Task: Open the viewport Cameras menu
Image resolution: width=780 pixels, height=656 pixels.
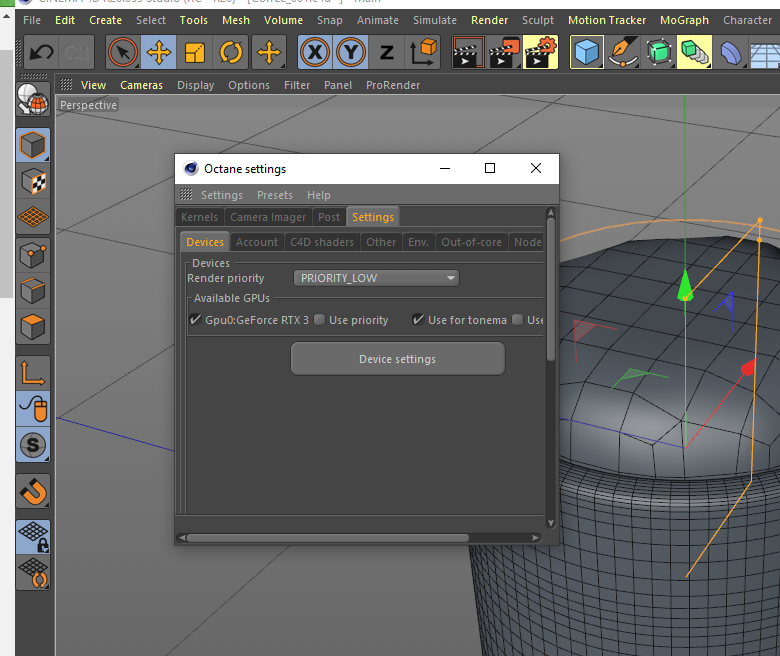Action: tap(141, 85)
